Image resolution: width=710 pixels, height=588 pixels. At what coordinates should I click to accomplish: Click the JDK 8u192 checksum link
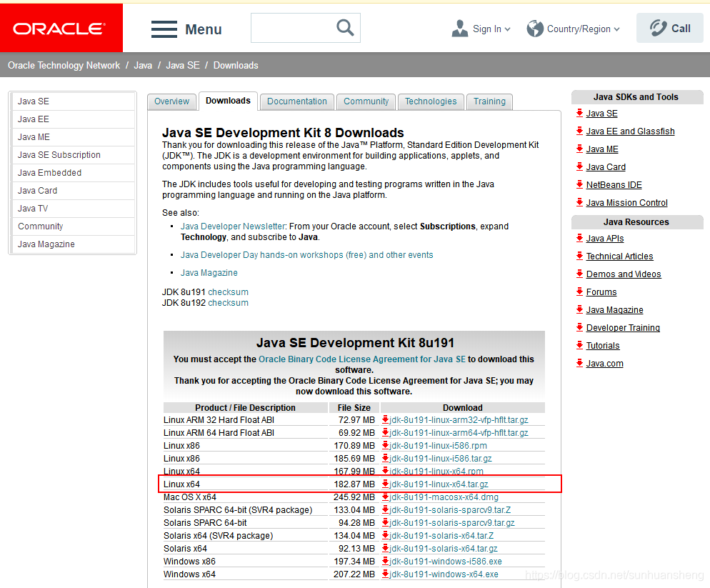(229, 302)
